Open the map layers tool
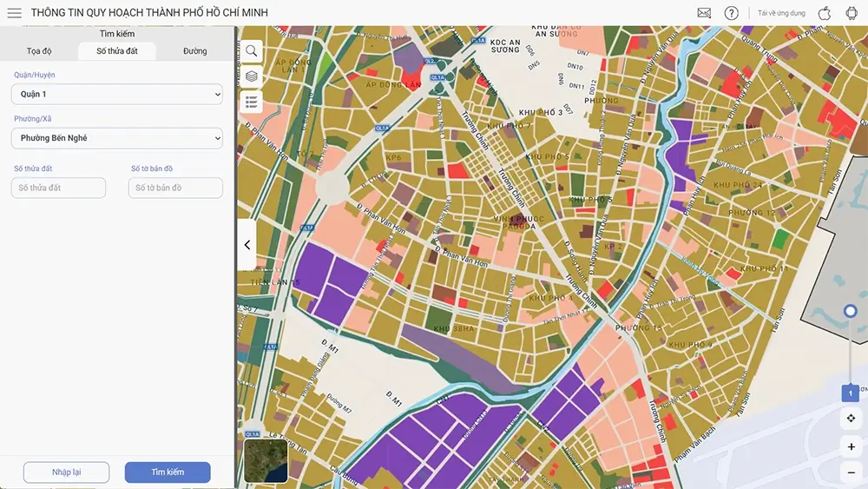Viewport: 868px width, 489px height. [x=252, y=76]
